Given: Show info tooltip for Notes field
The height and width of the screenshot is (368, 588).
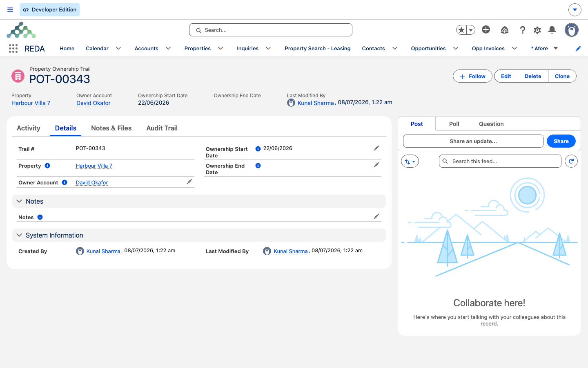Looking at the screenshot, I should pos(40,217).
